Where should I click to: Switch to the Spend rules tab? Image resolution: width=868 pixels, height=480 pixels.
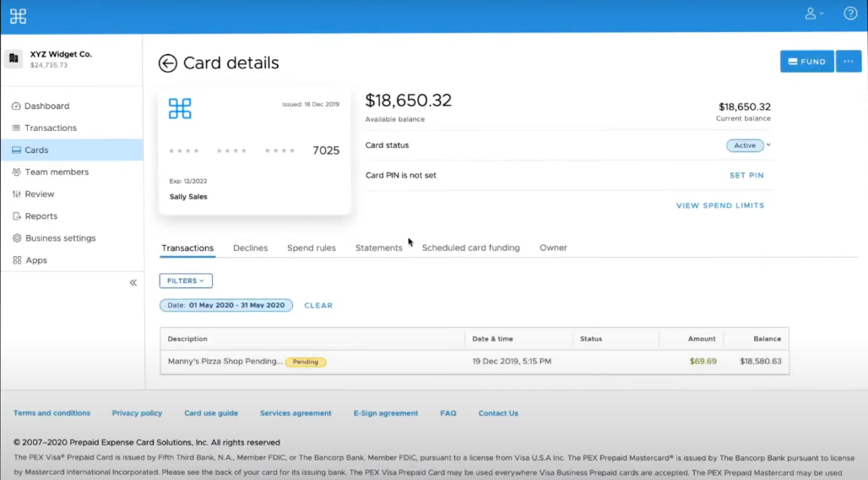tap(311, 248)
